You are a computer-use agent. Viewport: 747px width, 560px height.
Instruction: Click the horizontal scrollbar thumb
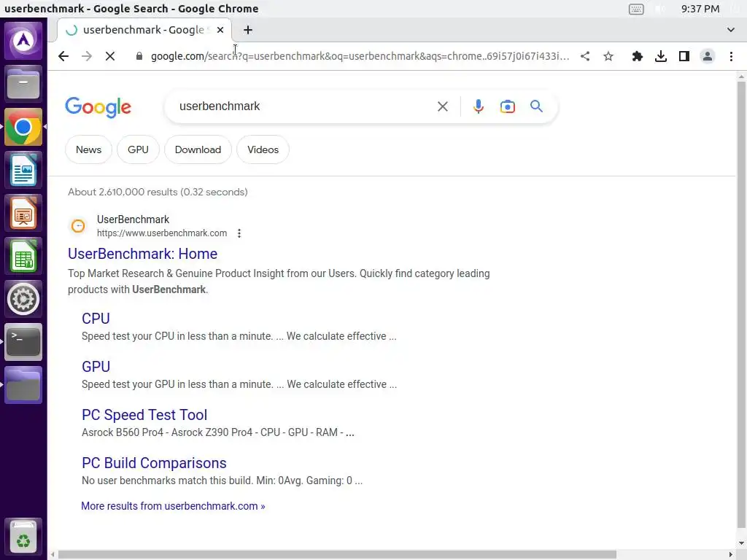pos(337,555)
